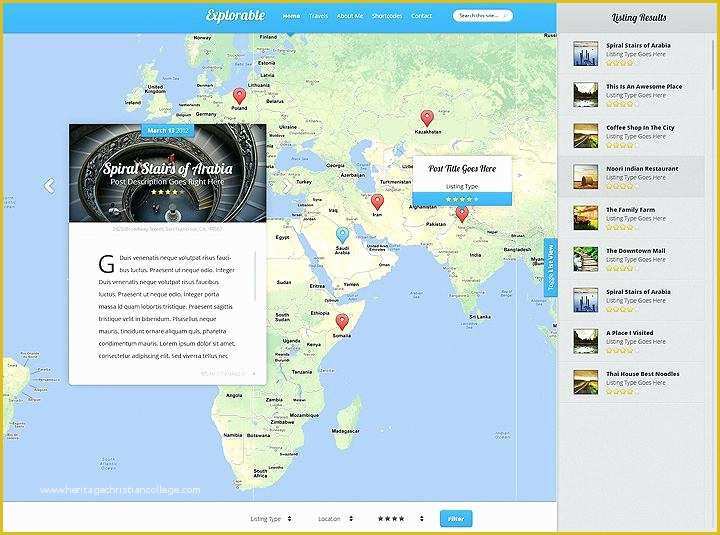Viewport: 720px width, 535px height.
Task: Click the red pin over Iran
Action: (x=377, y=202)
